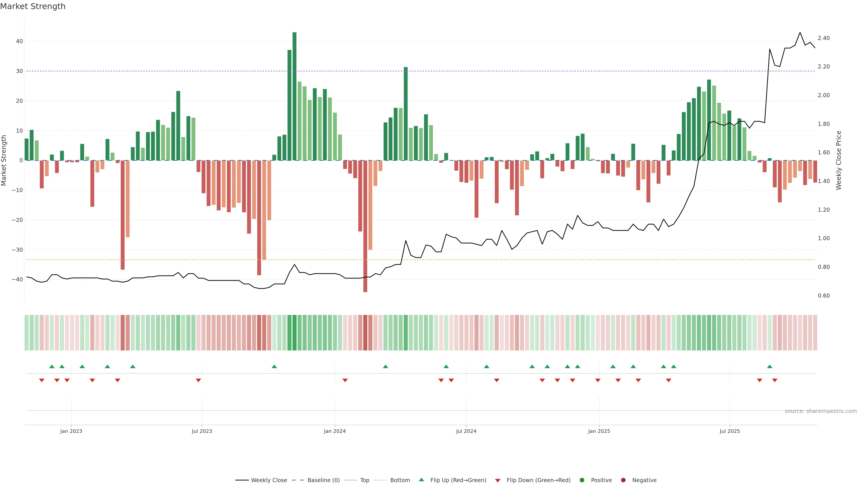Click the green Positive legend dot

[x=582, y=480]
